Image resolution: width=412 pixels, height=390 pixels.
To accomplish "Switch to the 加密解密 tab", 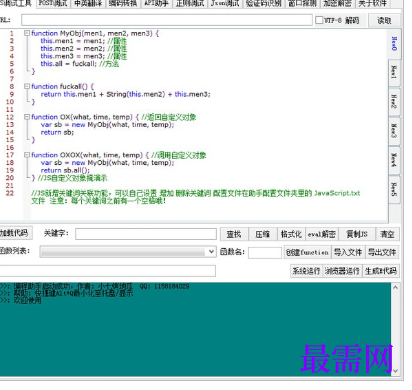I will (x=337, y=4).
